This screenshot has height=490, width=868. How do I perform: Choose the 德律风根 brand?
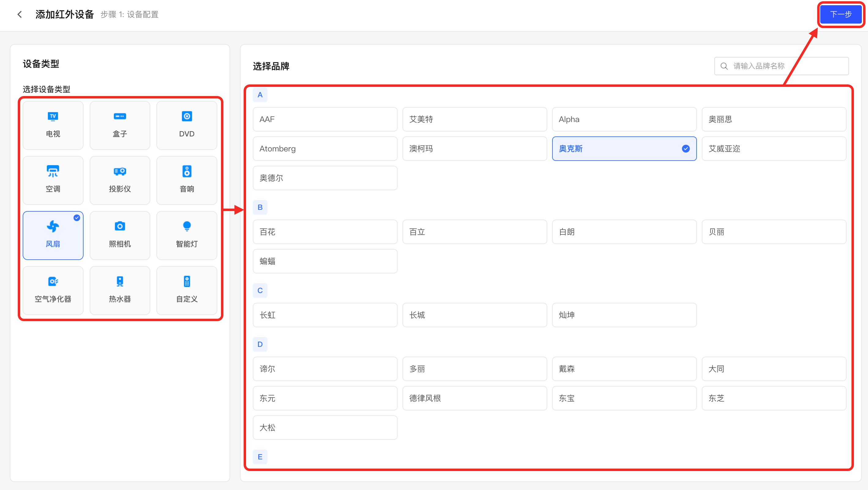[x=474, y=398]
